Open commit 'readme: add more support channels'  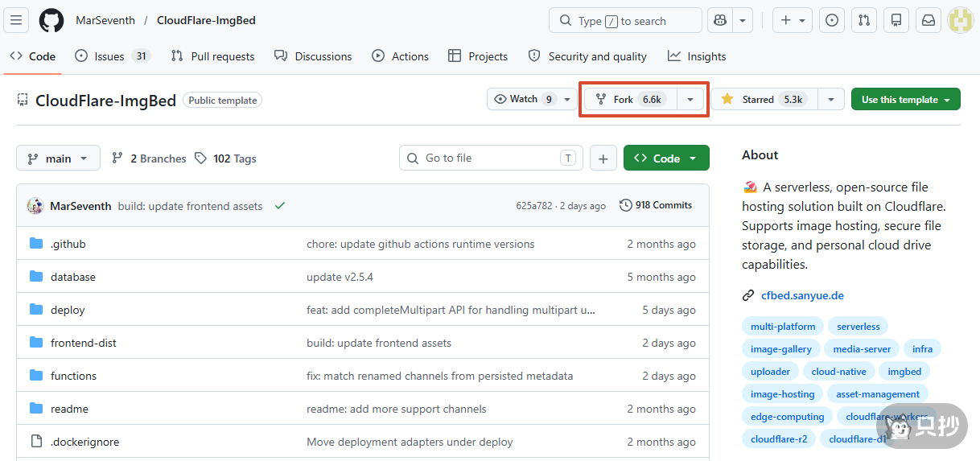click(397, 409)
